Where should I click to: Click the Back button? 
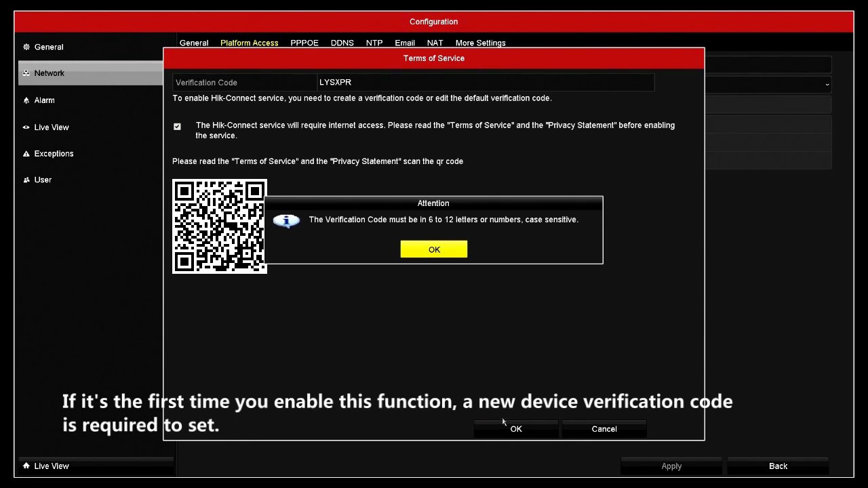tap(778, 466)
